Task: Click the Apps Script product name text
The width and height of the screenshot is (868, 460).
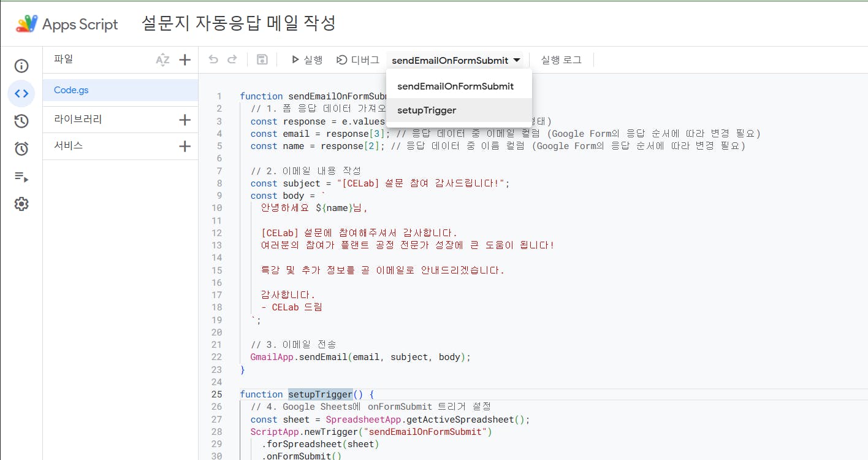Action: (x=80, y=24)
